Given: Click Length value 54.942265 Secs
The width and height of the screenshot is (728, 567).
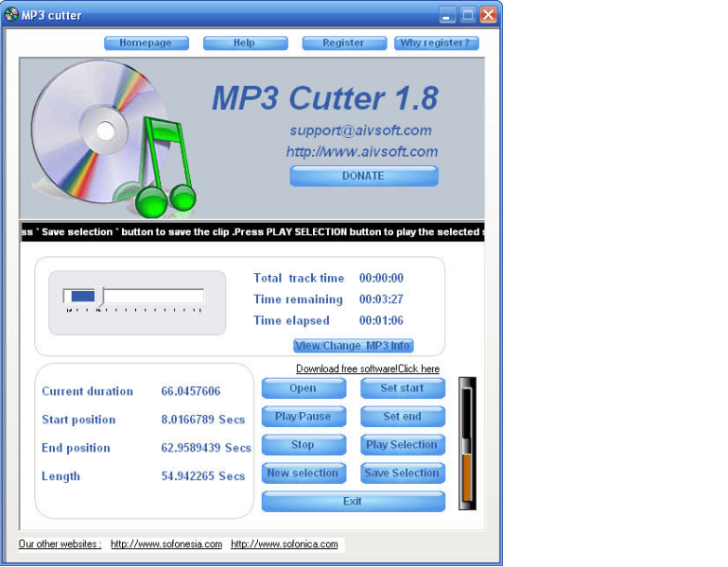Looking at the screenshot, I should tap(203, 476).
